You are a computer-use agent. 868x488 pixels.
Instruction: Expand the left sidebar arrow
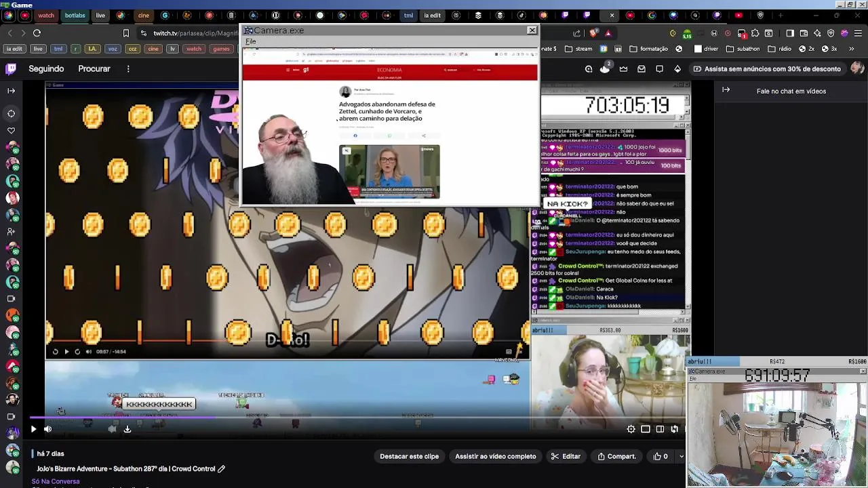(x=11, y=90)
